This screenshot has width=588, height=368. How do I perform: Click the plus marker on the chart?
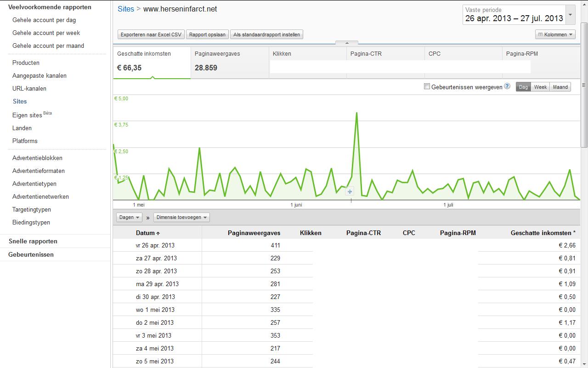point(350,192)
